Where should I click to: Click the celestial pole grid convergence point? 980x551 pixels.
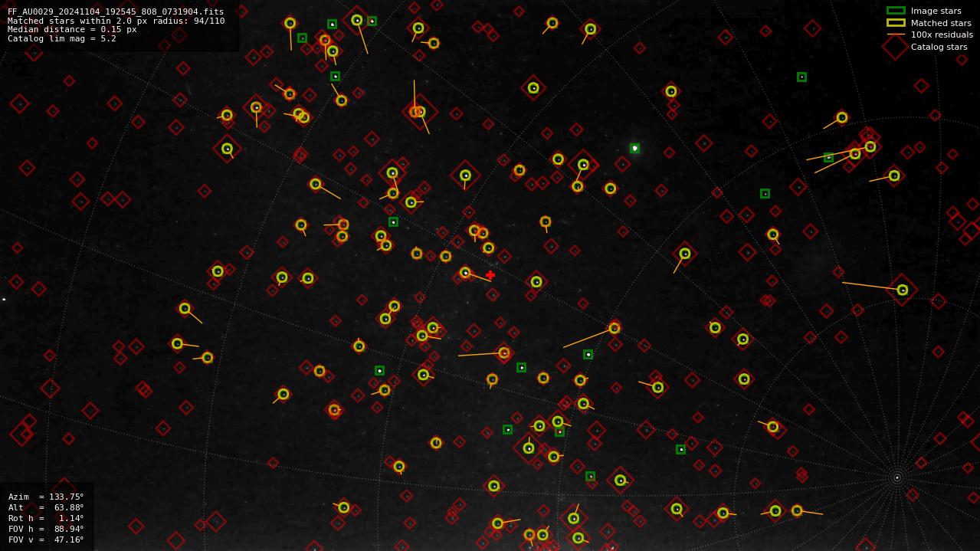(x=897, y=477)
